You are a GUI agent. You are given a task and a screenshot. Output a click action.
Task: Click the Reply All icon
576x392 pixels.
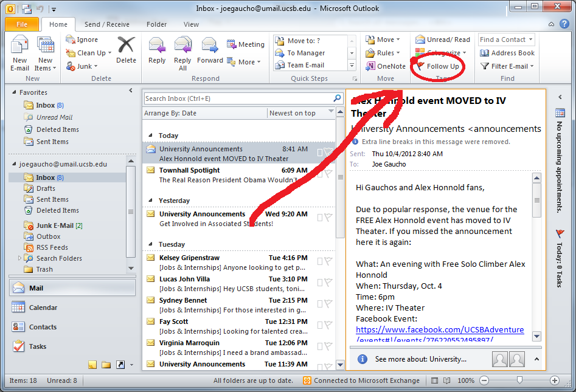pyautogui.click(x=182, y=53)
